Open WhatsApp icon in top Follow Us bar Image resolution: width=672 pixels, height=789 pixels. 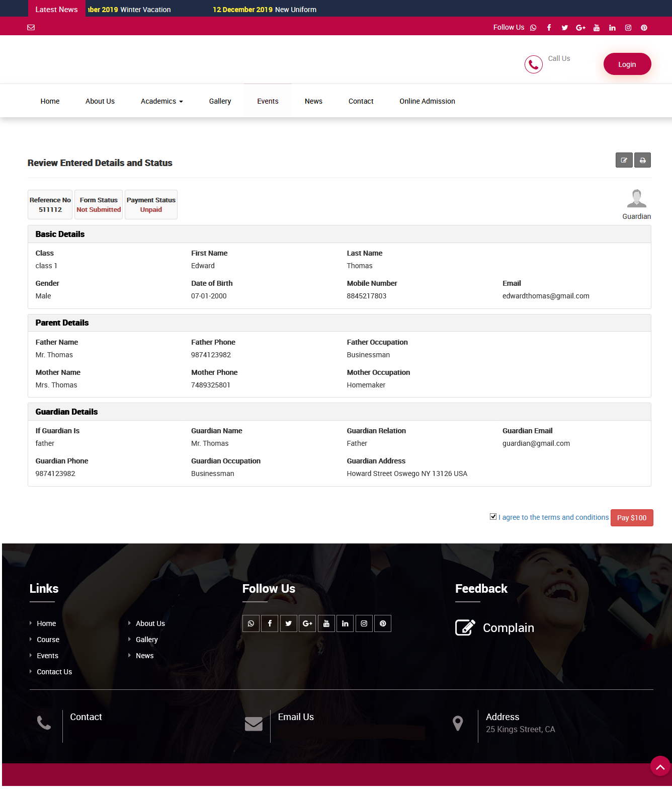(533, 28)
